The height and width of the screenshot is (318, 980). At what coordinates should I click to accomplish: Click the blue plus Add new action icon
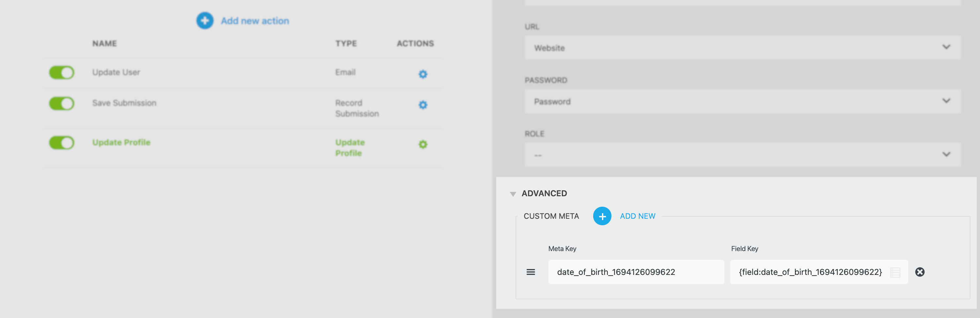pyautogui.click(x=205, y=21)
